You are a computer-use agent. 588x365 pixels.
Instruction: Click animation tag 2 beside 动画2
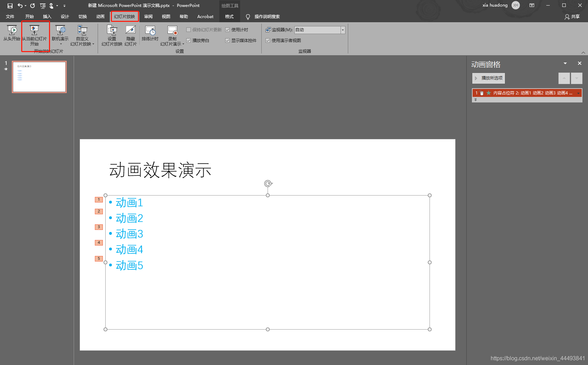click(x=99, y=211)
